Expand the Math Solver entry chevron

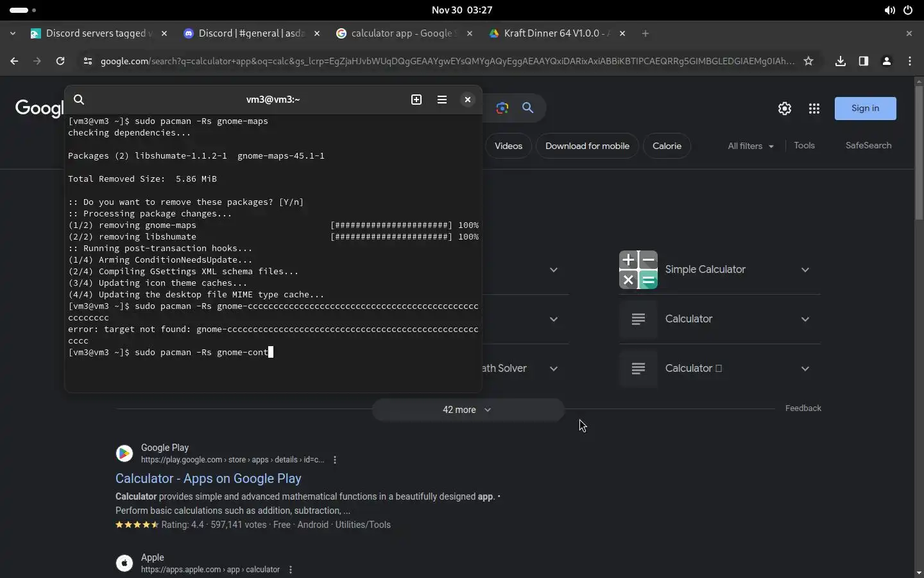554,369
